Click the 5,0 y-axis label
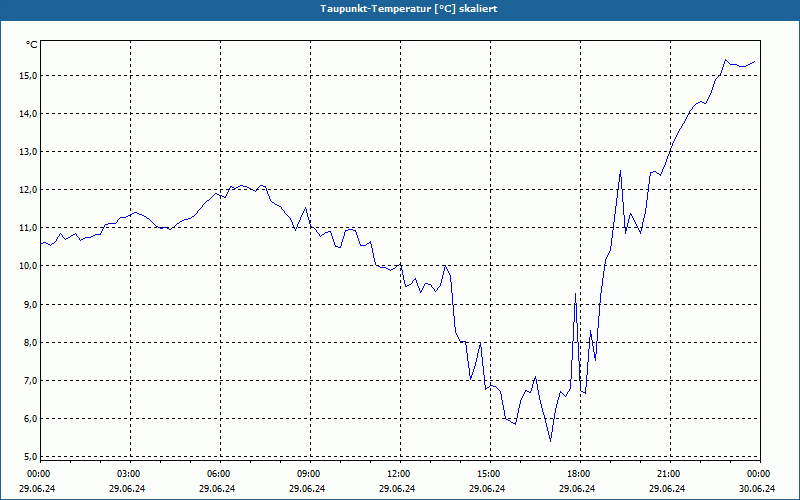This screenshot has width=800, height=500. pyautogui.click(x=30, y=456)
